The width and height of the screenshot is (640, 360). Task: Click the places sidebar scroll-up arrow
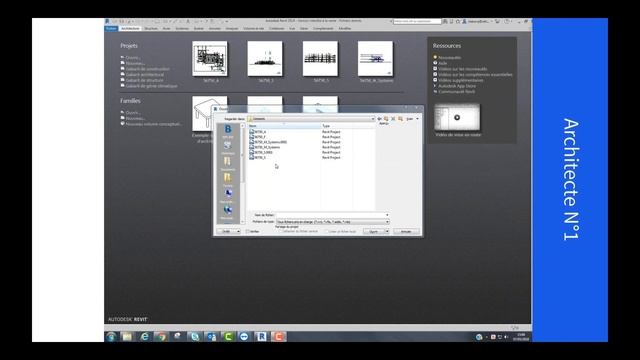(242, 126)
